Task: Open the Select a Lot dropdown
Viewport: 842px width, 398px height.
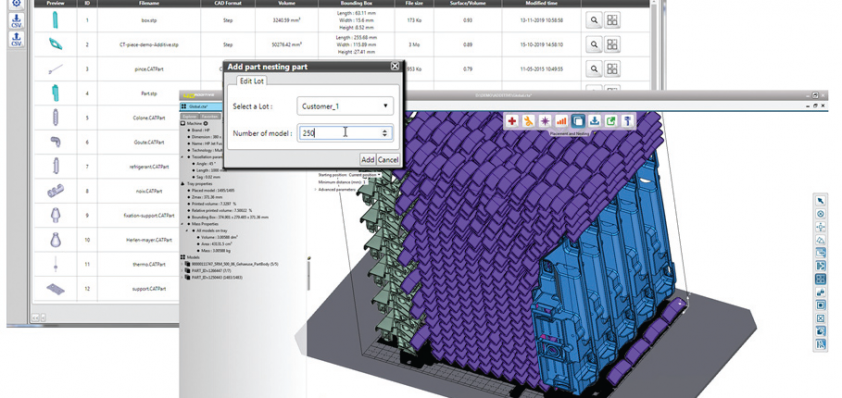Action: coord(345,106)
